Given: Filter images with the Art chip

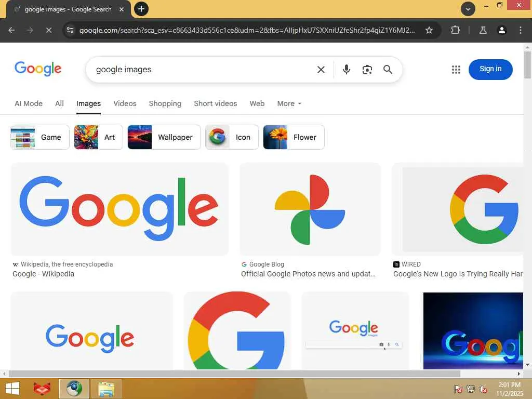Looking at the screenshot, I should pos(98,137).
